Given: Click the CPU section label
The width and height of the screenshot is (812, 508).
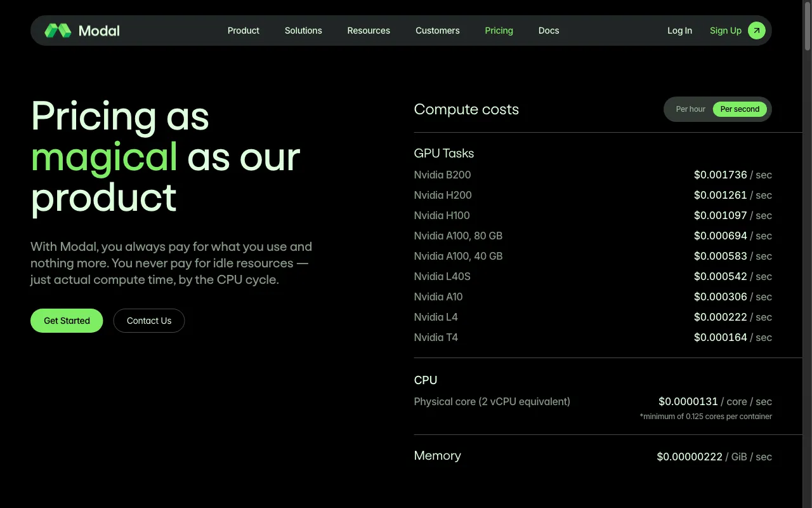Looking at the screenshot, I should coord(426,380).
